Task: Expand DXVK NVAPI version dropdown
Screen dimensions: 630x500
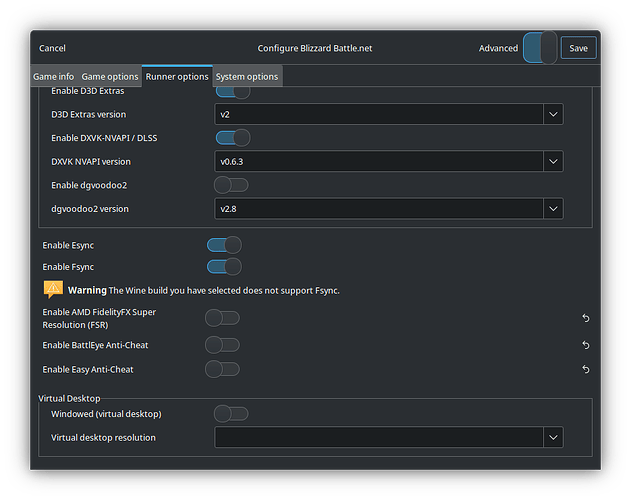Action: (x=389, y=161)
